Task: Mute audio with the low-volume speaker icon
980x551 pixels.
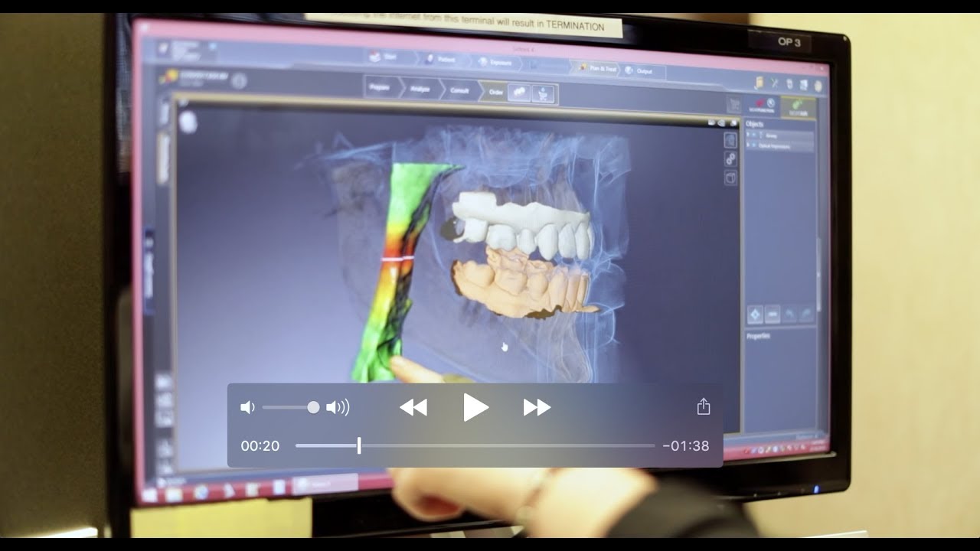Action: (x=247, y=407)
